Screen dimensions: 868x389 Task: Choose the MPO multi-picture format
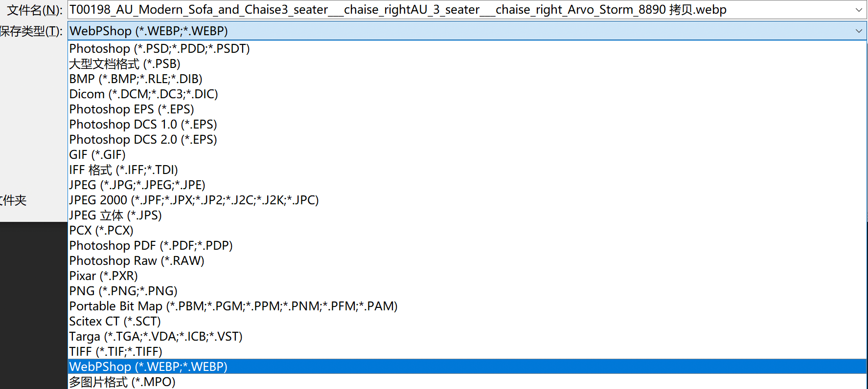coord(122,382)
